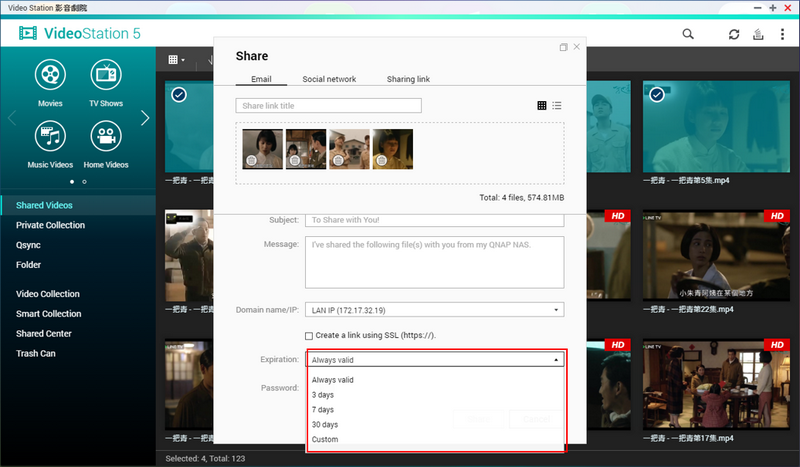Click the VideoStation 5 logo
The width and height of the screenshot is (800, 467).
[80, 33]
